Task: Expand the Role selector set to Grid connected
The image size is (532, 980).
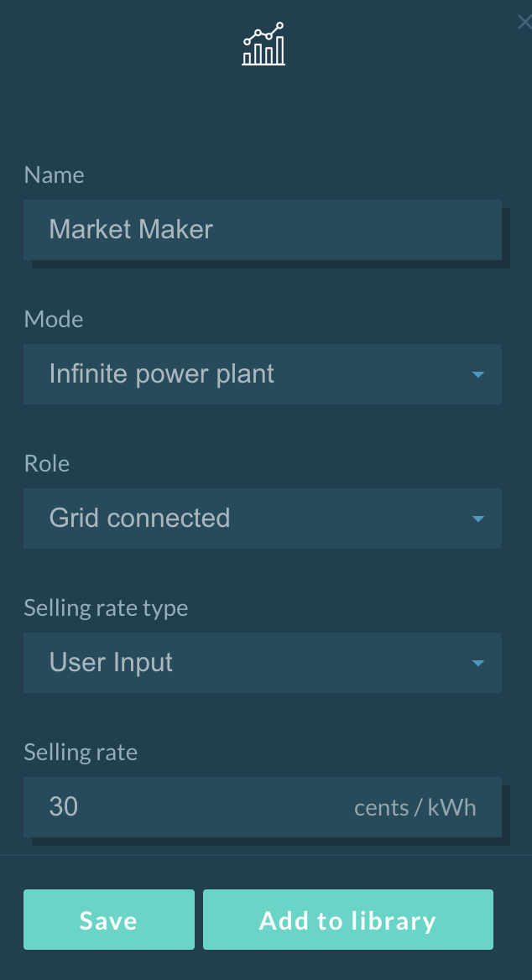Action: (263, 519)
